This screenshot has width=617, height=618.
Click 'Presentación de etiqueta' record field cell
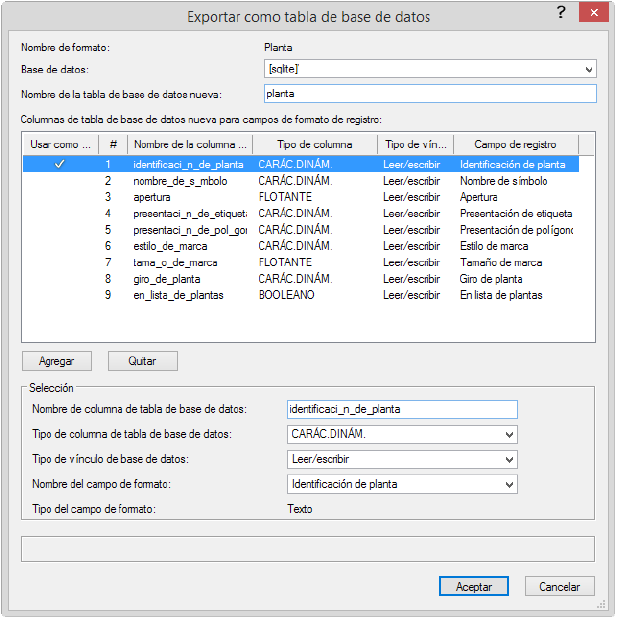click(x=516, y=214)
